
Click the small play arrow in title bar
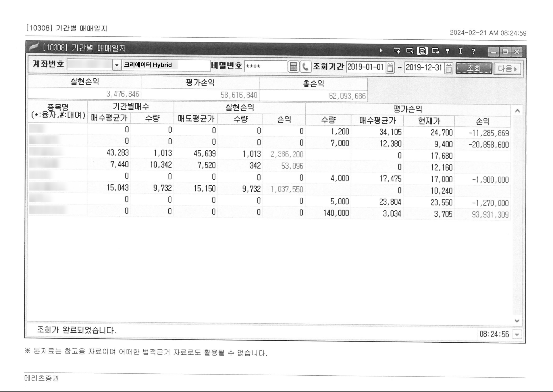tap(381, 51)
